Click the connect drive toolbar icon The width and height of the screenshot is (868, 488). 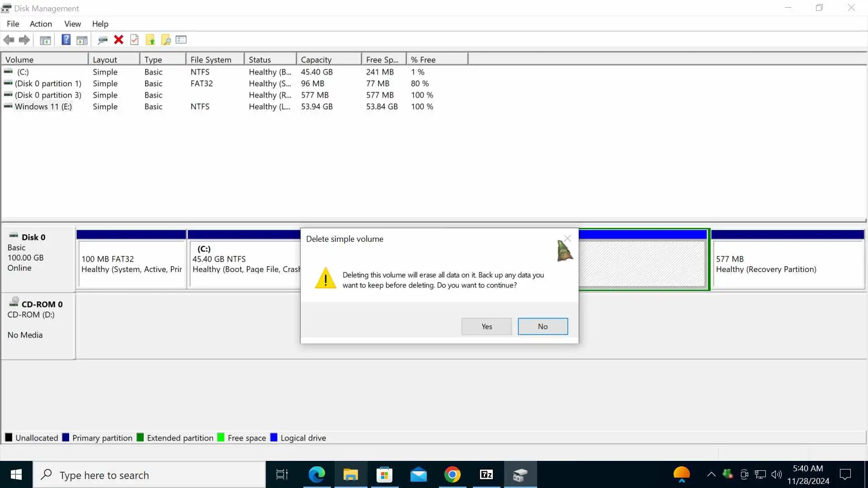coord(103,40)
